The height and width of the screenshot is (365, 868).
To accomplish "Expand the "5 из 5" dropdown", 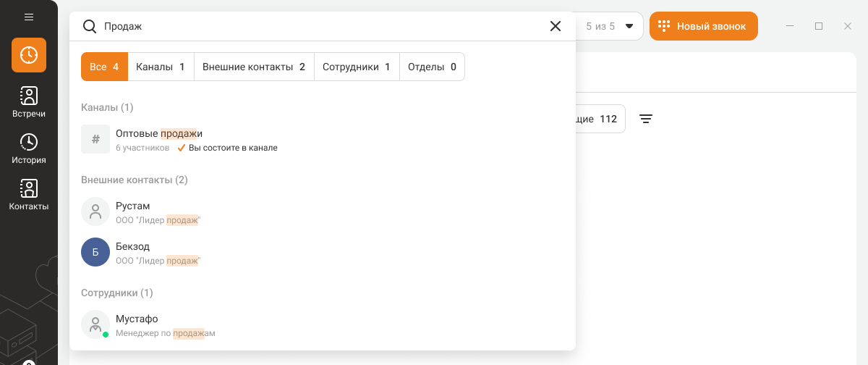I will [609, 26].
